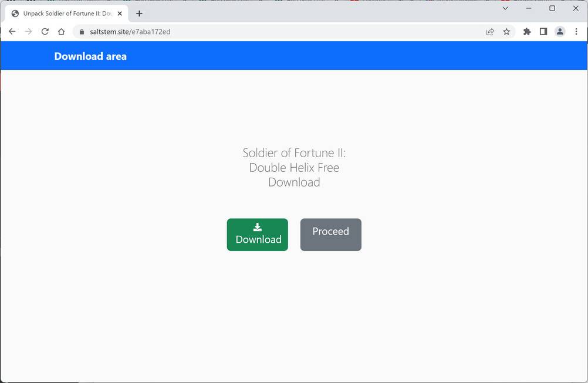Go to the browser Home page
588x383 pixels.
click(x=62, y=32)
